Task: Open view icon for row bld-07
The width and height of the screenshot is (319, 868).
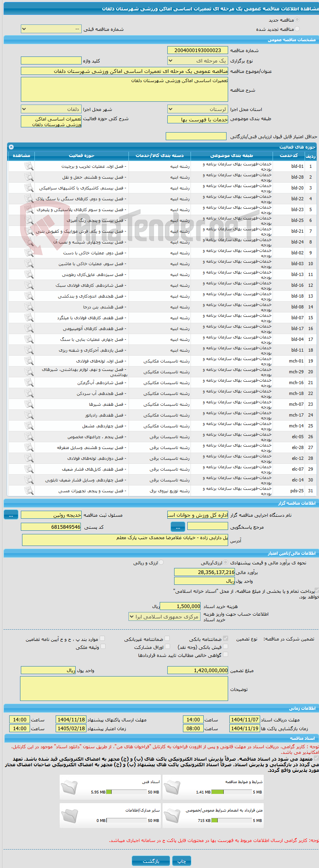Action: 29,318
